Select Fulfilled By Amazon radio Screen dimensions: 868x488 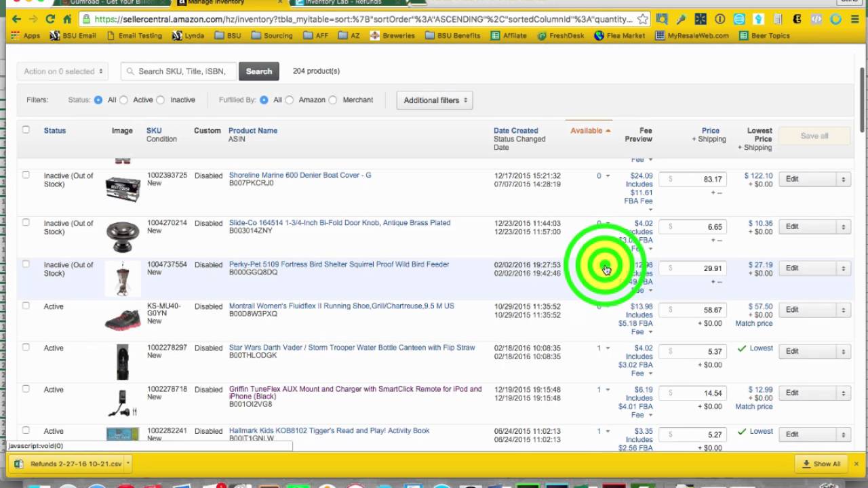pyautogui.click(x=290, y=100)
